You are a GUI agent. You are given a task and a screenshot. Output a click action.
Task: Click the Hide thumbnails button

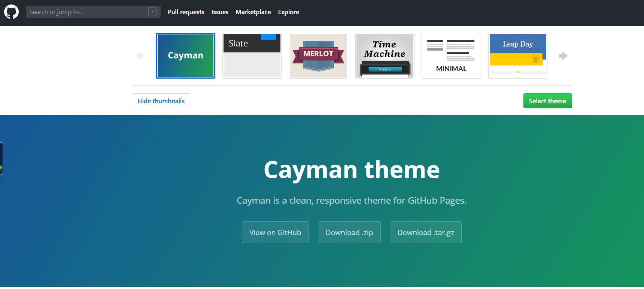tap(161, 101)
